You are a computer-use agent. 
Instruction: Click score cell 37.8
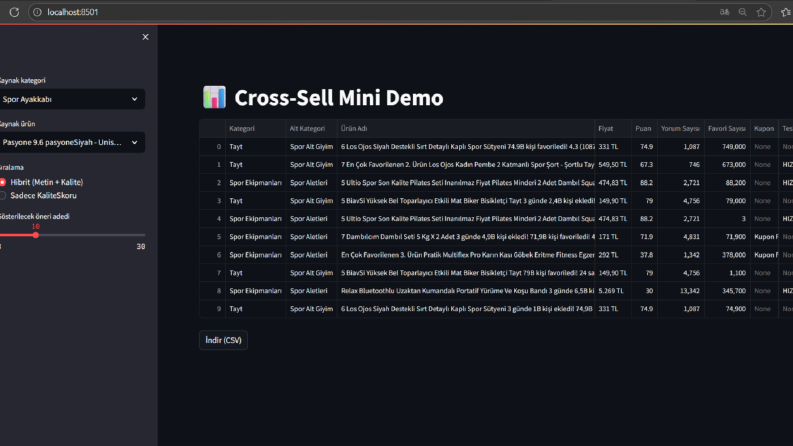(644, 255)
